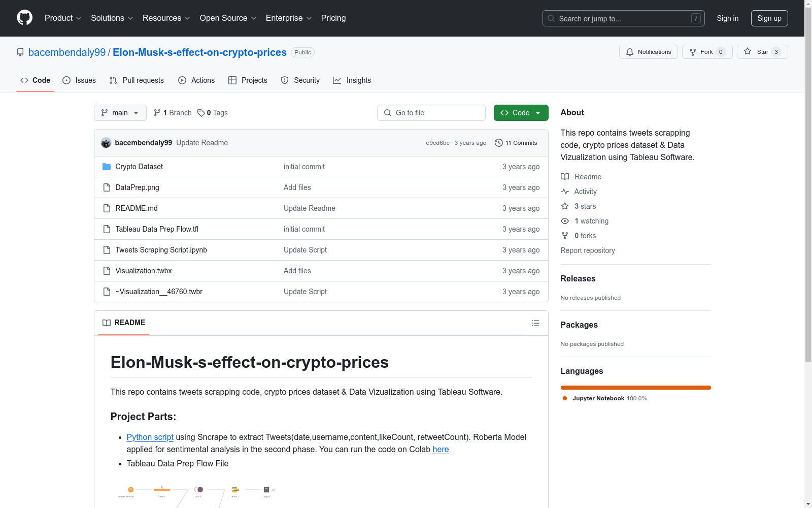Open the Tableau Data Prep Flow.tfl file

[157, 229]
